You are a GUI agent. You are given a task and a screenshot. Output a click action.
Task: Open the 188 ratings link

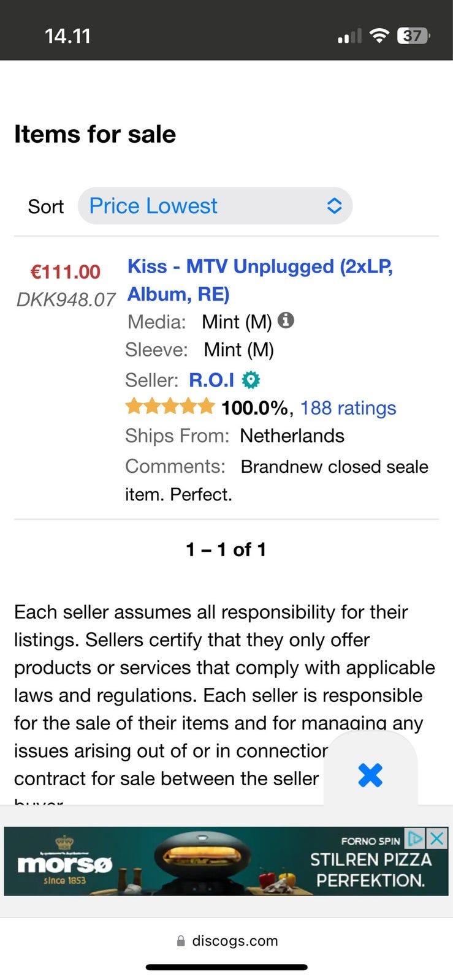point(348,408)
